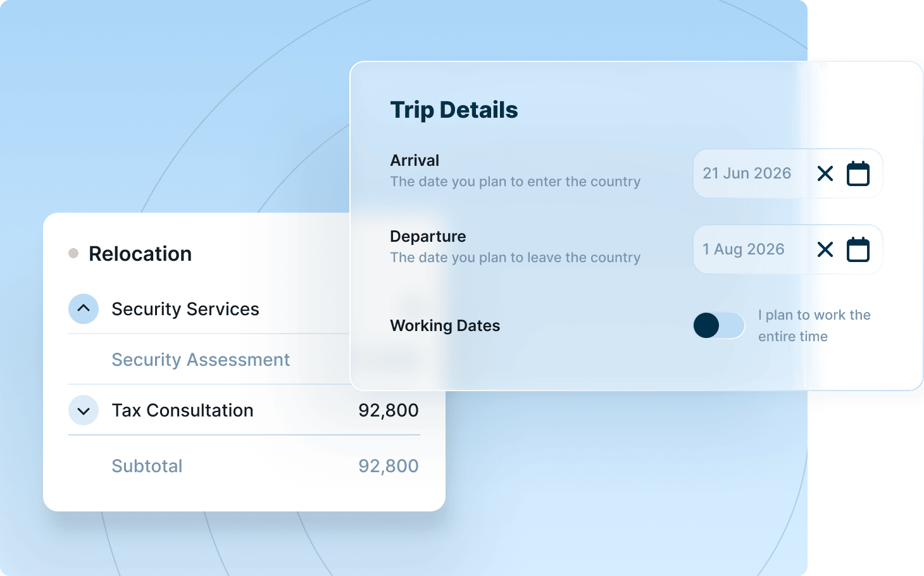Click the Subtotal amount 92,800
924x576 pixels.
pos(388,466)
